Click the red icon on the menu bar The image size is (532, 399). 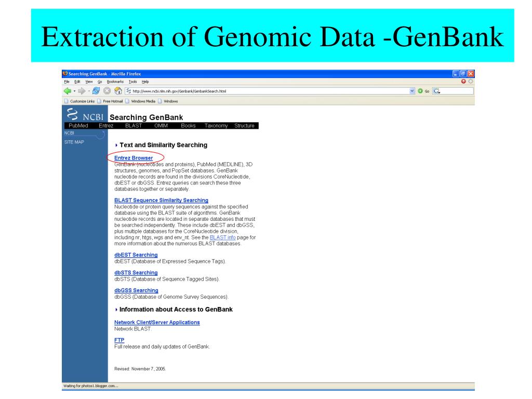coord(463,82)
